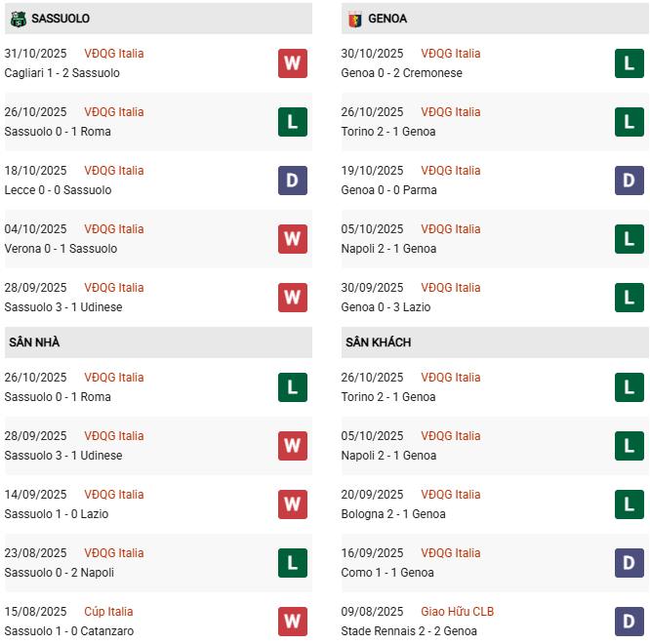Click the W badge for Sassuolo 1 - 0 Lazio
Screen dimensions: 650x644
[x=293, y=504]
